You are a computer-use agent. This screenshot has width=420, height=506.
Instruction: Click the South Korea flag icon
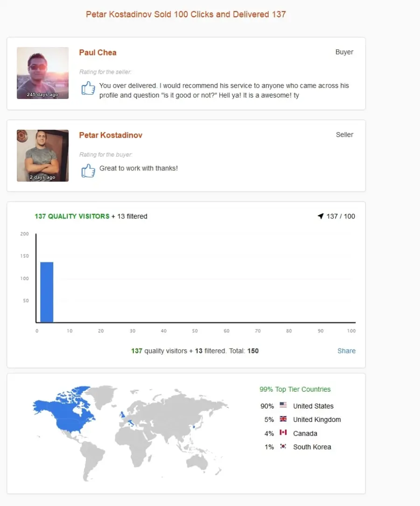283,446
